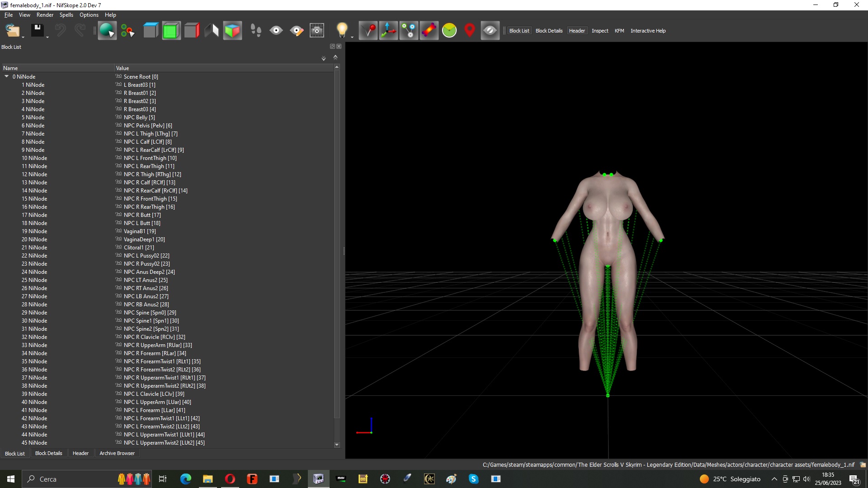
Task: Click the screenshot camera icon
Action: [317, 30]
